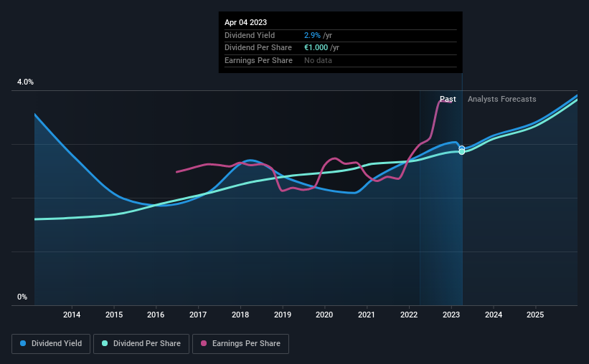
Task: Click the 2016 x-axis label
Action: [x=156, y=315]
